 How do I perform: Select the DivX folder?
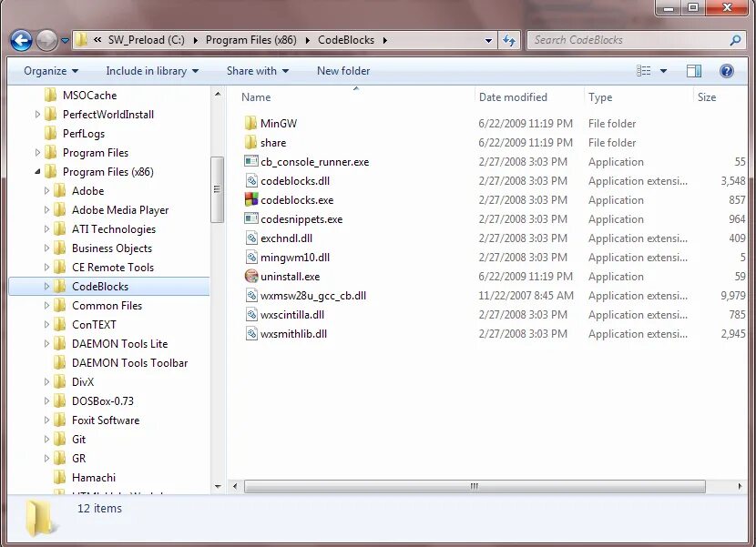point(83,381)
